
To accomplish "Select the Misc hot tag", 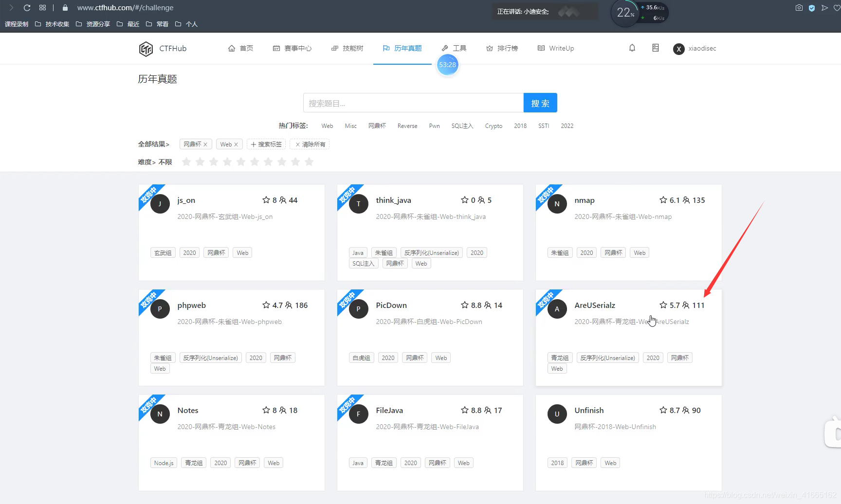I will [x=351, y=126].
